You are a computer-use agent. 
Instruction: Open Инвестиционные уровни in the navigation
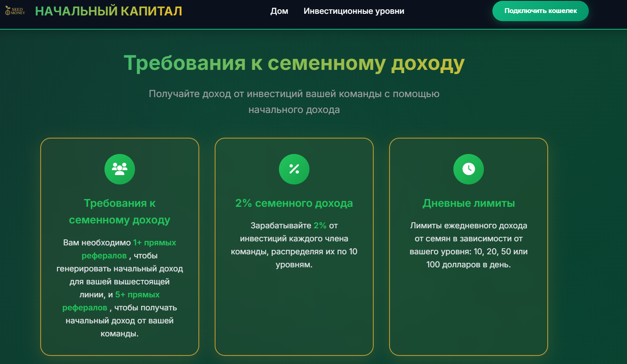[353, 11]
